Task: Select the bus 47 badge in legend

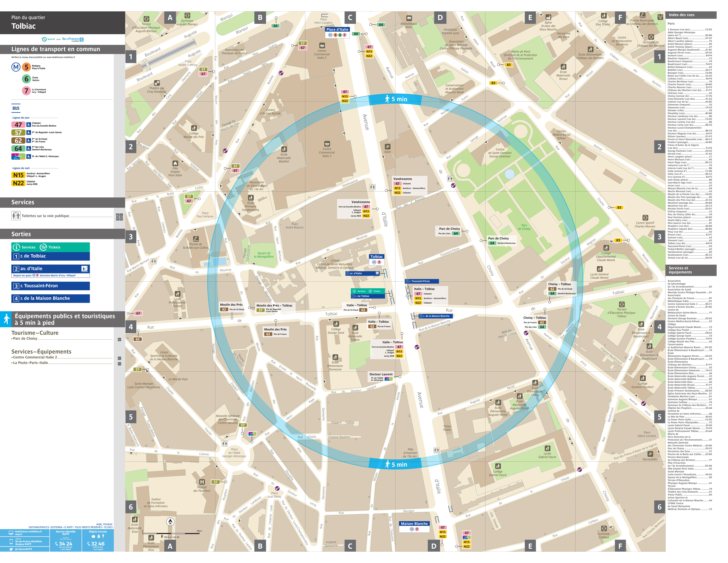Action: tap(18, 125)
